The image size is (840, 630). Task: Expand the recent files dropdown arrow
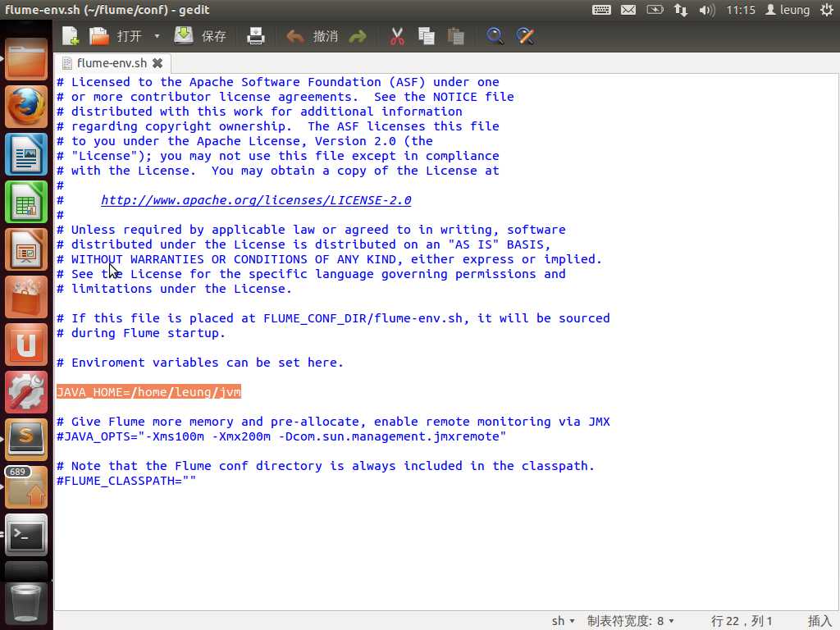157,36
